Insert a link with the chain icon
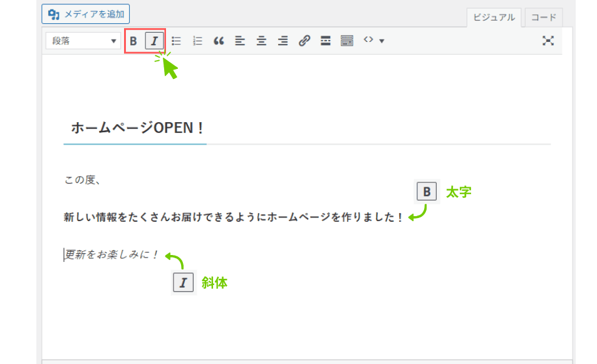 pyautogui.click(x=304, y=41)
